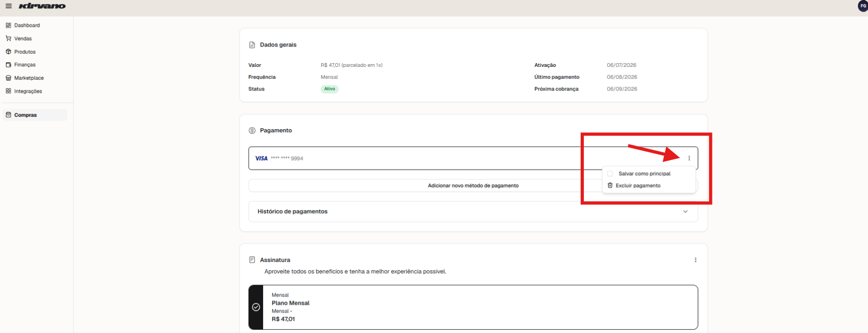Click the Status label
The height and width of the screenshot is (333, 868).
256,89
